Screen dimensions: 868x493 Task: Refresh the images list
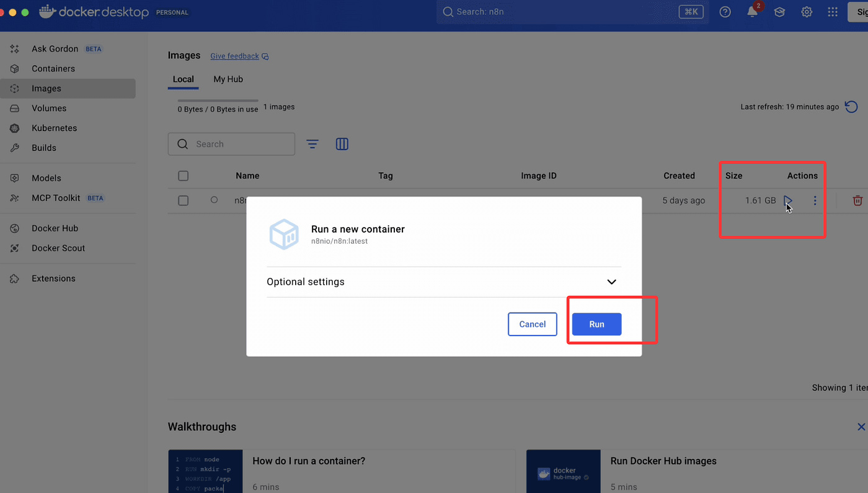coord(851,107)
